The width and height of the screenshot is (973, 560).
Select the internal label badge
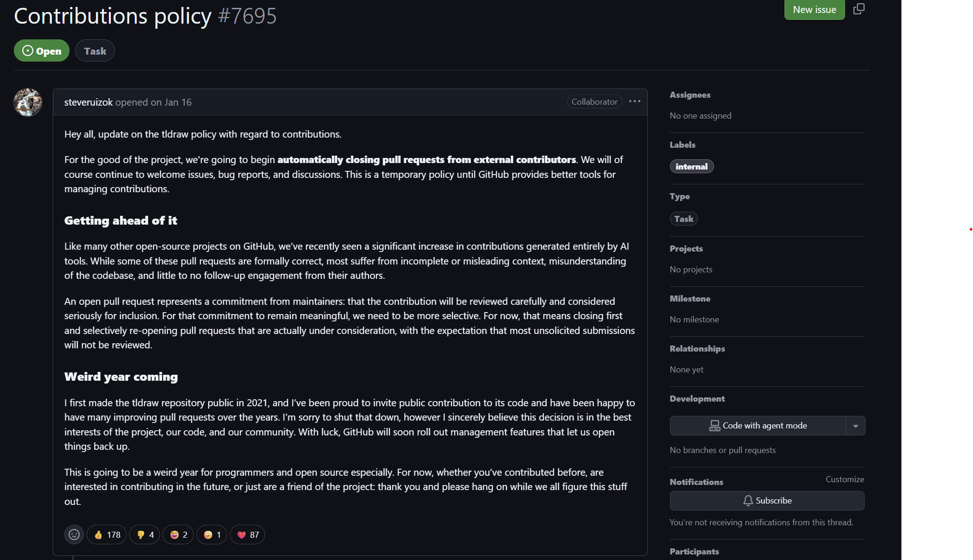point(691,166)
